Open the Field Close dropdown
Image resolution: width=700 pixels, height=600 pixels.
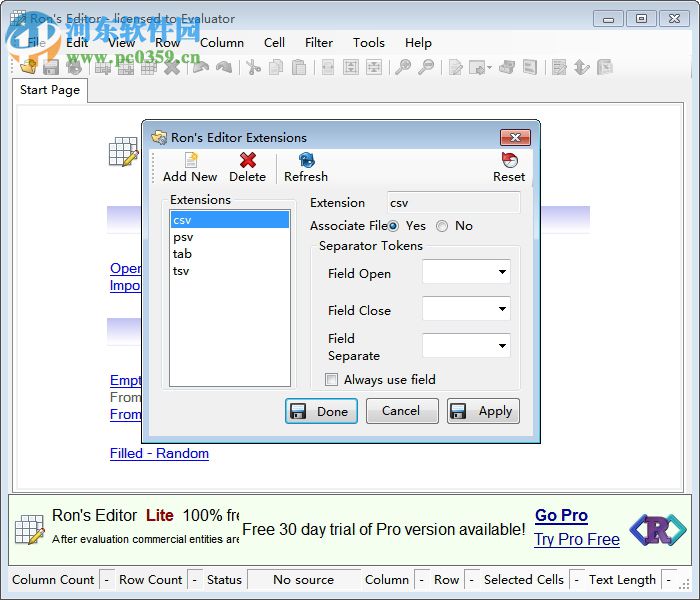click(x=502, y=309)
